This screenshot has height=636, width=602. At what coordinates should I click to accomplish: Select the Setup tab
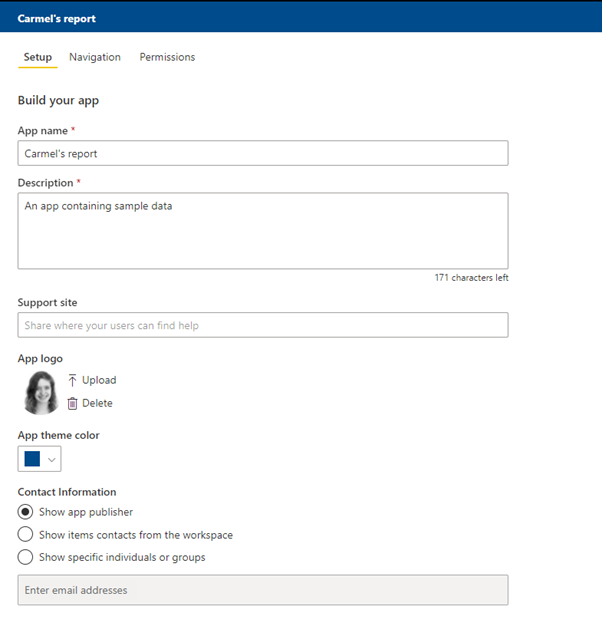37,57
